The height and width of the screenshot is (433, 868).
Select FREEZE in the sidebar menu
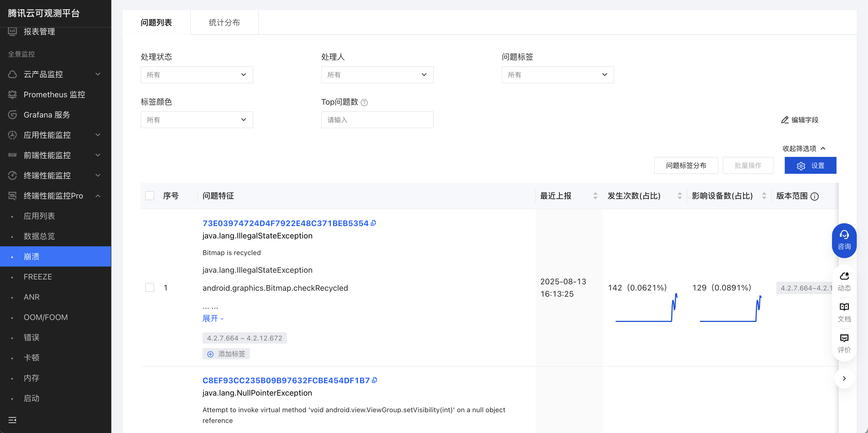(x=38, y=277)
